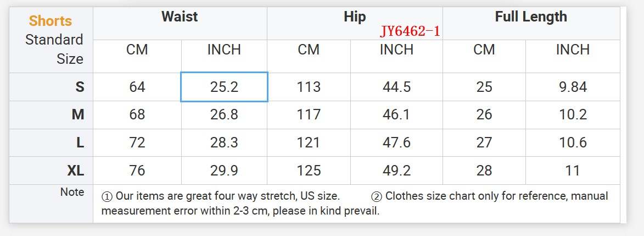Click the Note row label
The width and height of the screenshot is (644, 236).
[72, 192]
